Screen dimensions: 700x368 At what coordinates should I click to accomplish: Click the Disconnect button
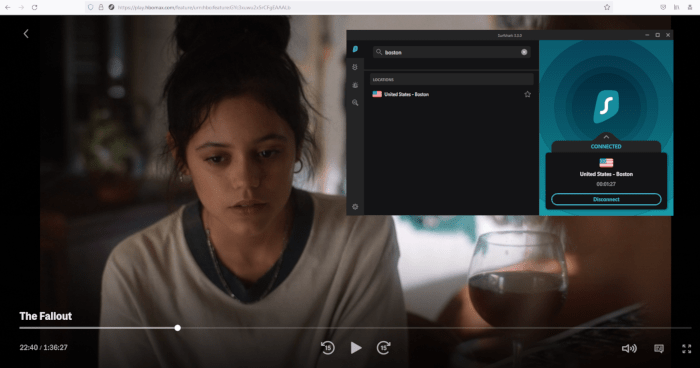point(606,199)
